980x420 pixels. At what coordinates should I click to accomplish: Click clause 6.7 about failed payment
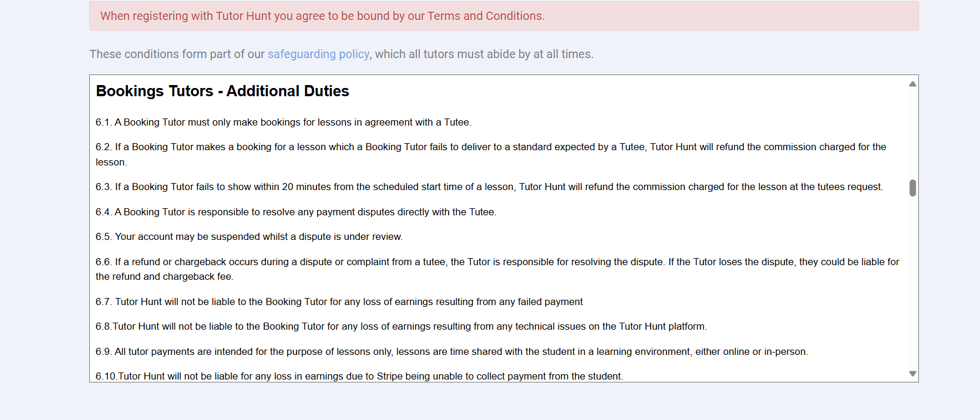point(339,302)
